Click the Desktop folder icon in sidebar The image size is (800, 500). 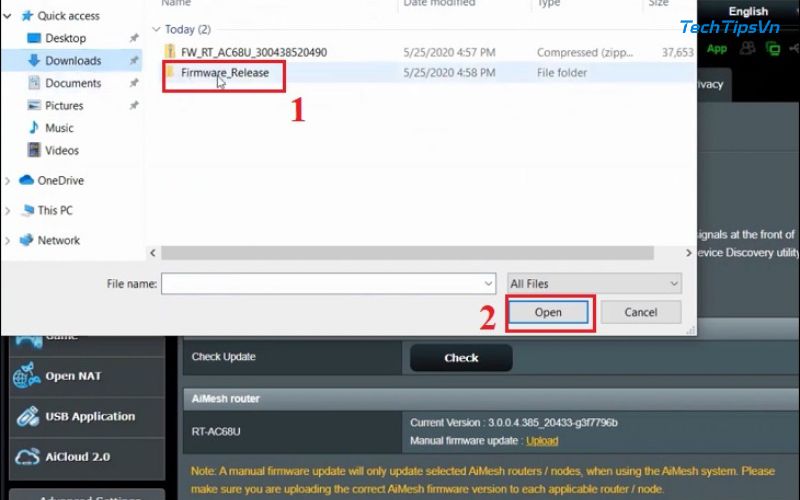33,38
